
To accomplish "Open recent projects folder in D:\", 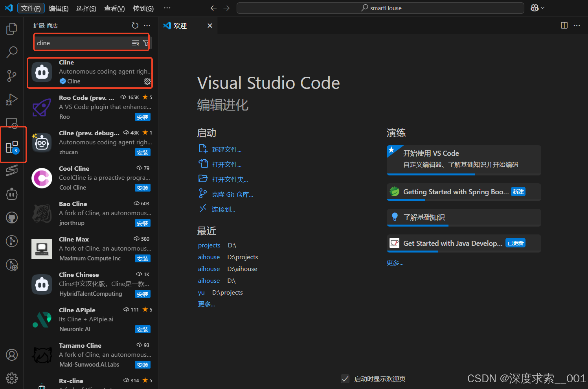I will tap(209, 245).
